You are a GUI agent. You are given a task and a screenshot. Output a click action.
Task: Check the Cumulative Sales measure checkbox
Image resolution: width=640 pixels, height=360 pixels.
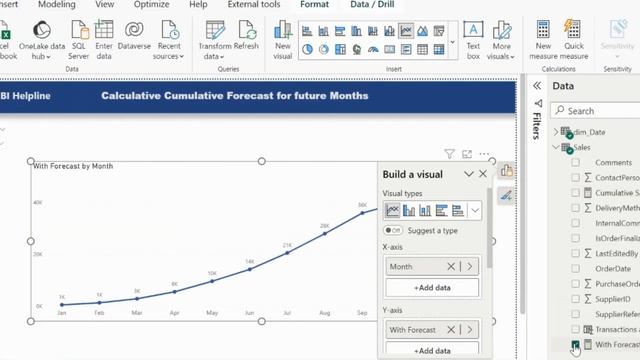click(x=575, y=193)
